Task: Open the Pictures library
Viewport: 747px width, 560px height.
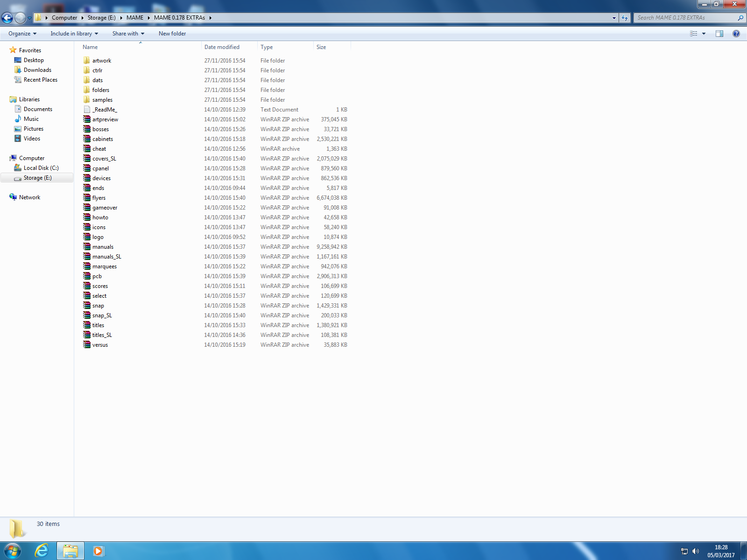Action: tap(34, 129)
